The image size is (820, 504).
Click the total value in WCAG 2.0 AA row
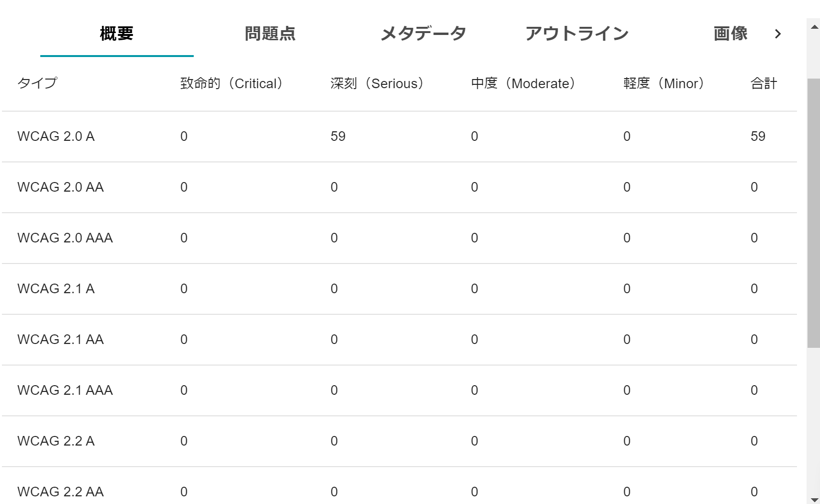[754, 187]
